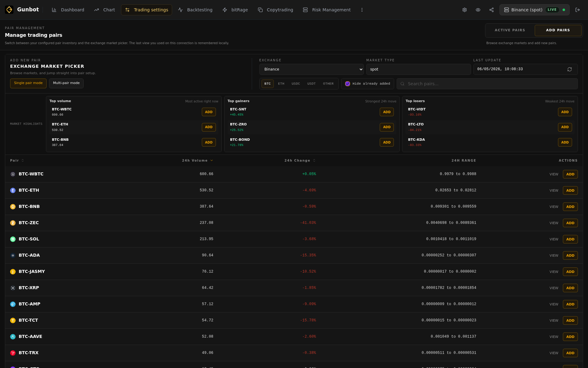Open the Dashboard tab
Image resolution: width=588 pixels, height=368 pixels.
click(68, 10)
